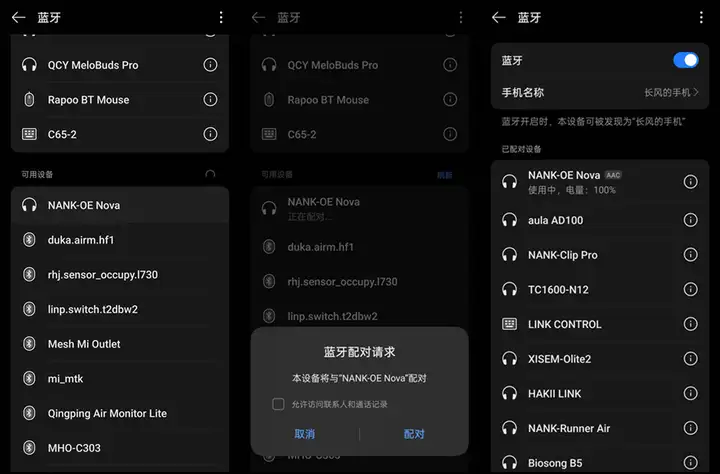720x474 pixels.
Task: Connect to LINK CONTROL keyboard
Action: pos(600,324)
